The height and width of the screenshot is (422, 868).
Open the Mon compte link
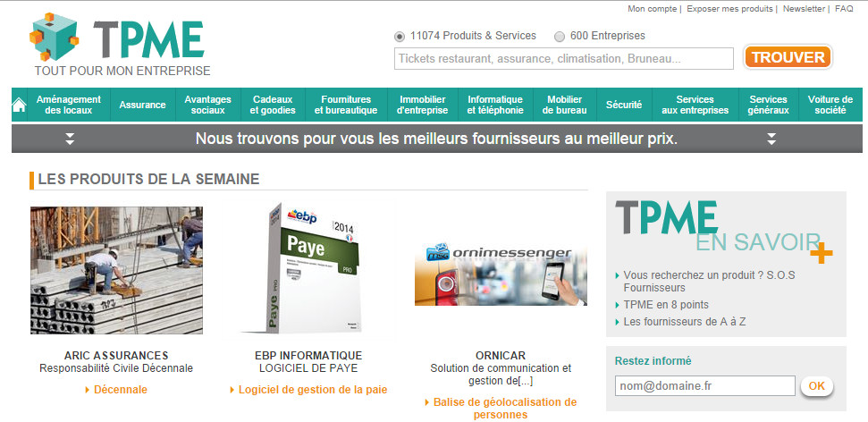(652, 9)
